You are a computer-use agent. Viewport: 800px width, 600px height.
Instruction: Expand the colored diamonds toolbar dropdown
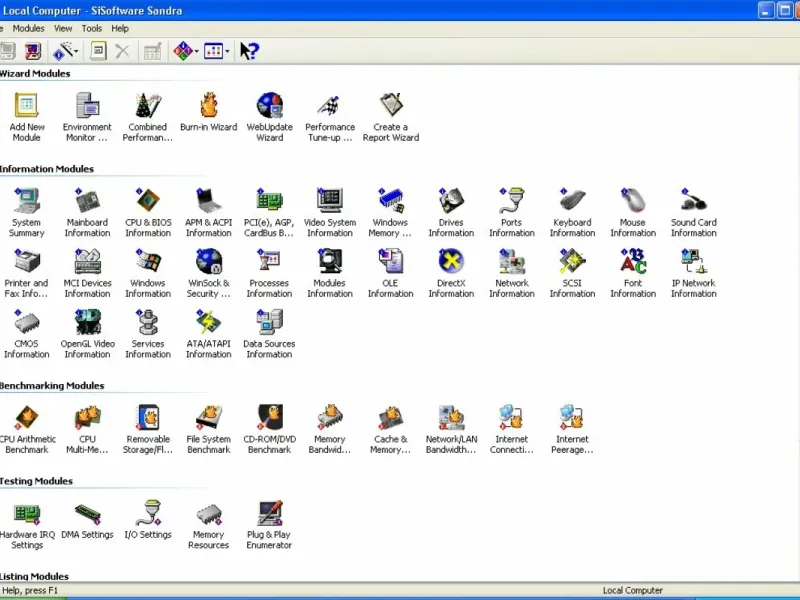coord(197,51)
